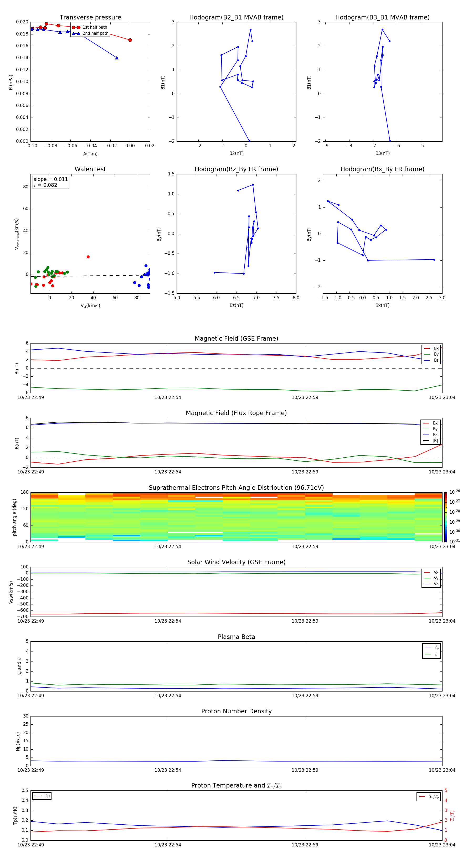Click the last blue triangle in Transverse pressure plot

117,58
